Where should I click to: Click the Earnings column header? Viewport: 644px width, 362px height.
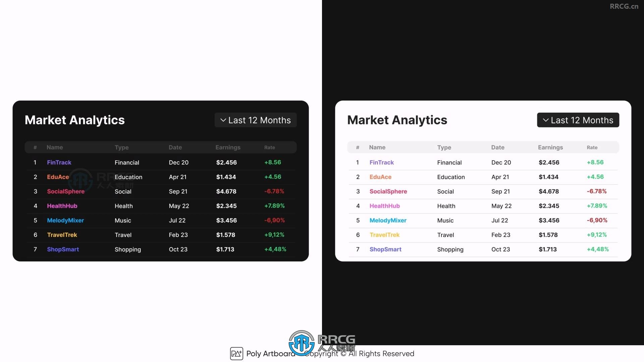(228, 147)
